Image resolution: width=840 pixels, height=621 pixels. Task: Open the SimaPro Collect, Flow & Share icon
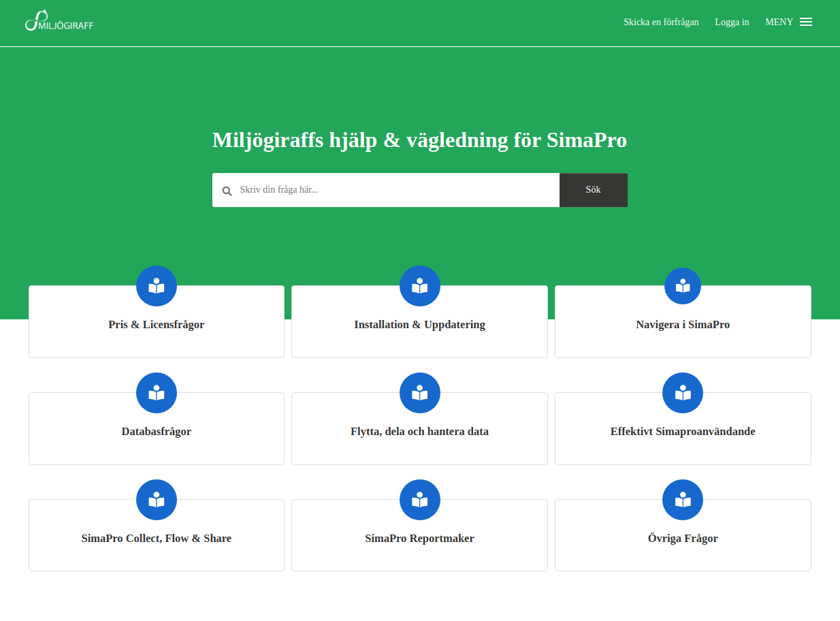pyautogui.click(x=156, y=499)
